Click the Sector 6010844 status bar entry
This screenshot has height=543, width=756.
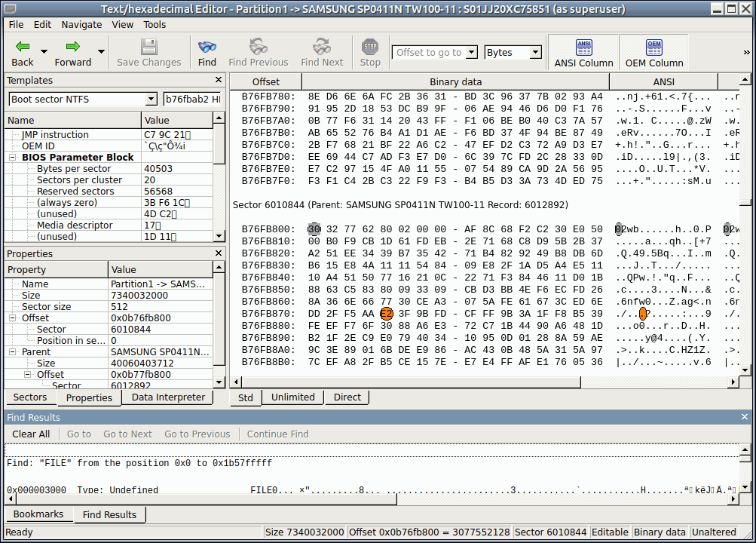tap(551, 532)
